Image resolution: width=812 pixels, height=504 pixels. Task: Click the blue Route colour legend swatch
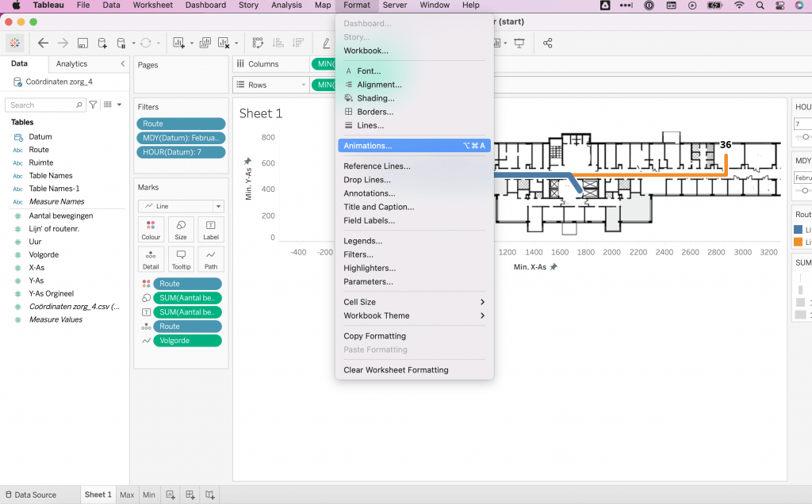tap(799, 230)
